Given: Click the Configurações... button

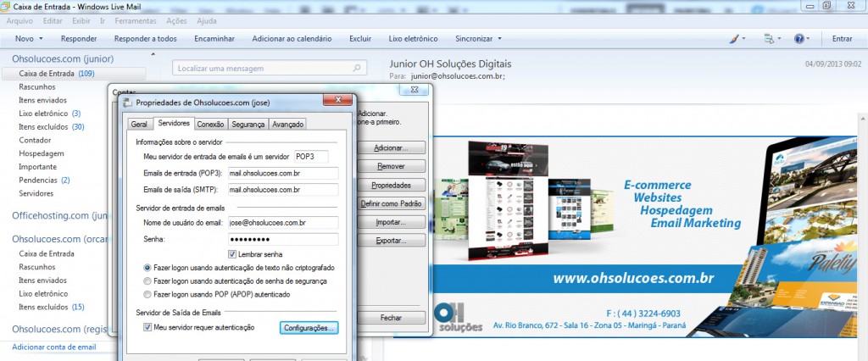Looking at the screenshot, I should click(x=309, y=327).
